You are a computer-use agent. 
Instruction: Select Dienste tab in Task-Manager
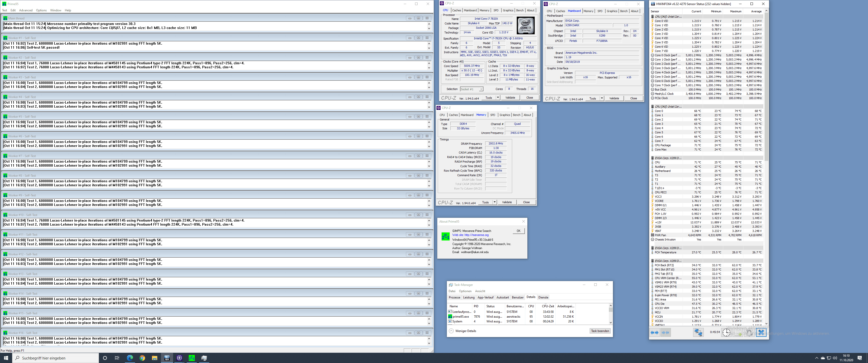543,297
